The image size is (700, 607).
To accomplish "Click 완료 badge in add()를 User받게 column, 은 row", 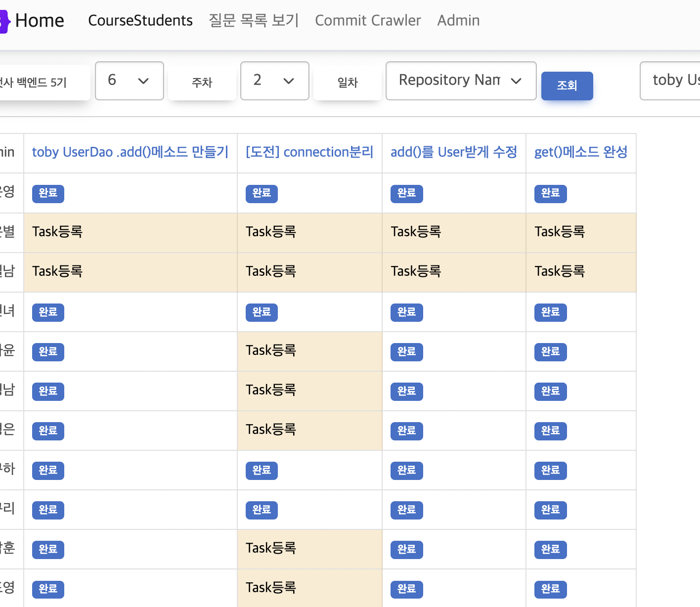I will pos(406,431).
